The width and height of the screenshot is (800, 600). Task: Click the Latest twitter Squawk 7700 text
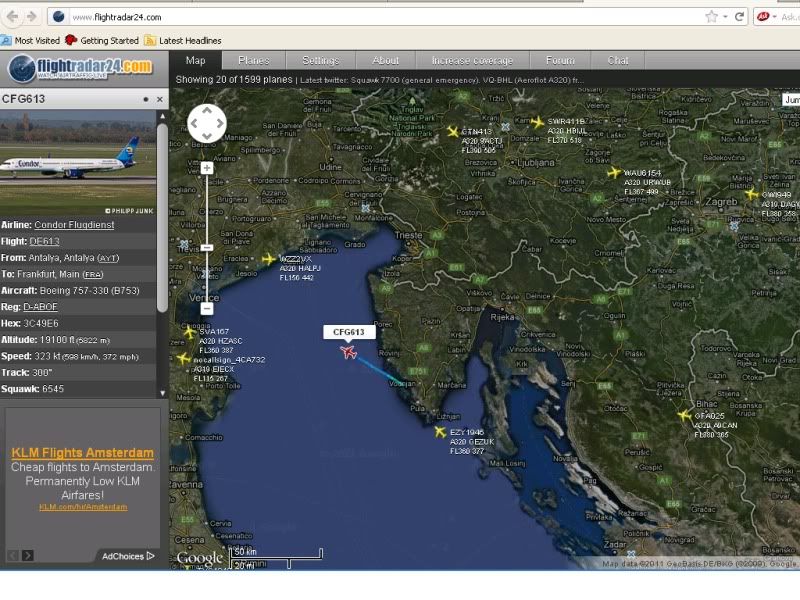[442, 80]
